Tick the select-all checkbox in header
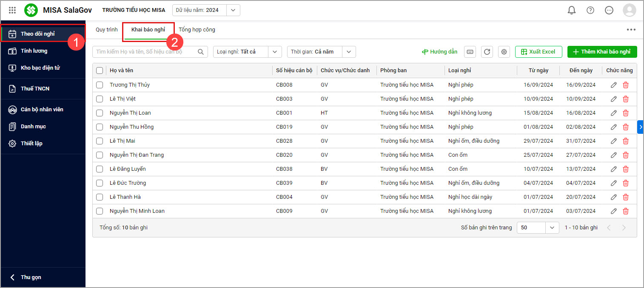This screenshot has width=644, height=288. point(100,71)
